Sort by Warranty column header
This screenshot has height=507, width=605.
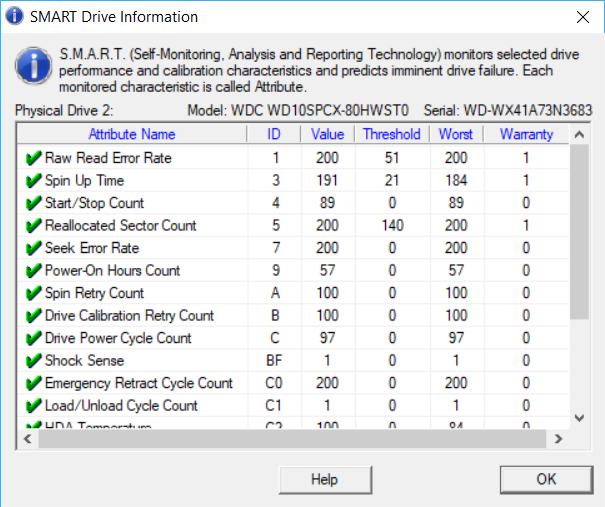[x=526, y=134]
